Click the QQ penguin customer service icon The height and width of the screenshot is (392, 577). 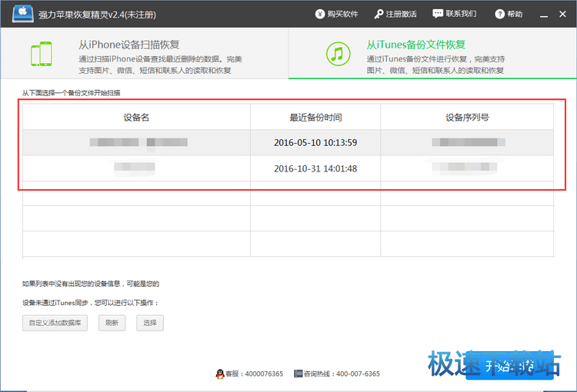coord(220,374)
